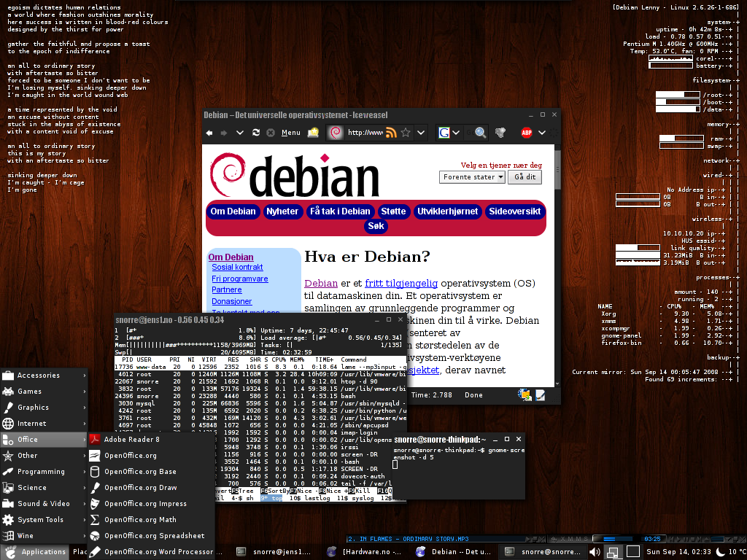The image size is (747, 560).
Task: Select the 'Nyheter' navigation tab
Action: click(x=282, y=211)
